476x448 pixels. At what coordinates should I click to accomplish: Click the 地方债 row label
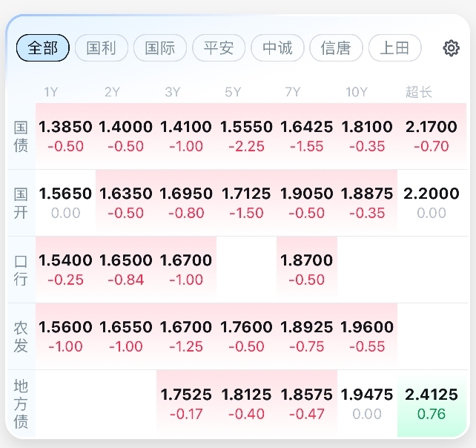[21, 403]
